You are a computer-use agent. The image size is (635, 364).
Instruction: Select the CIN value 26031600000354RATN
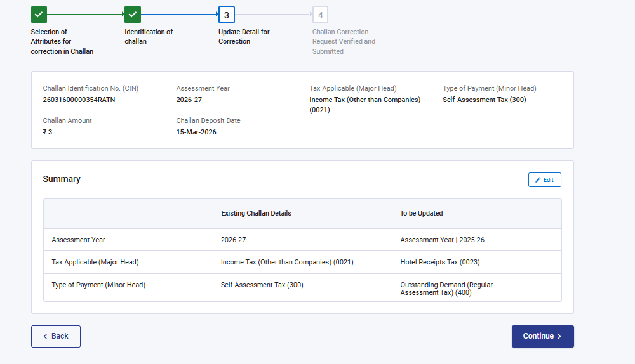coord(79,100)
